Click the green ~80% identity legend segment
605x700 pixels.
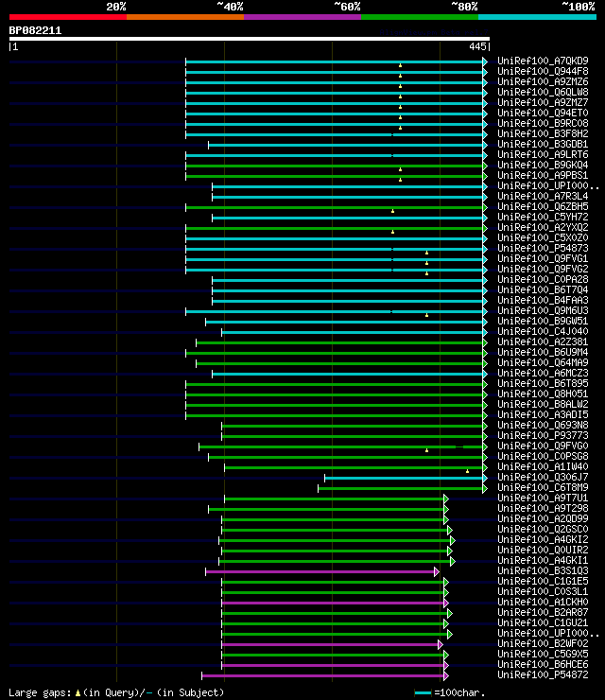(x=420, y=17)
